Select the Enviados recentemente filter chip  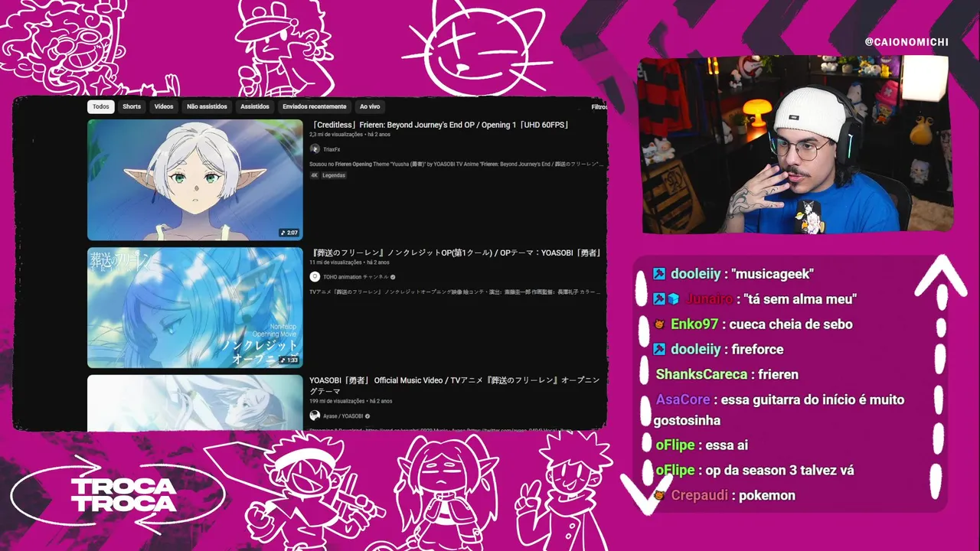click(x=314, y=106)
